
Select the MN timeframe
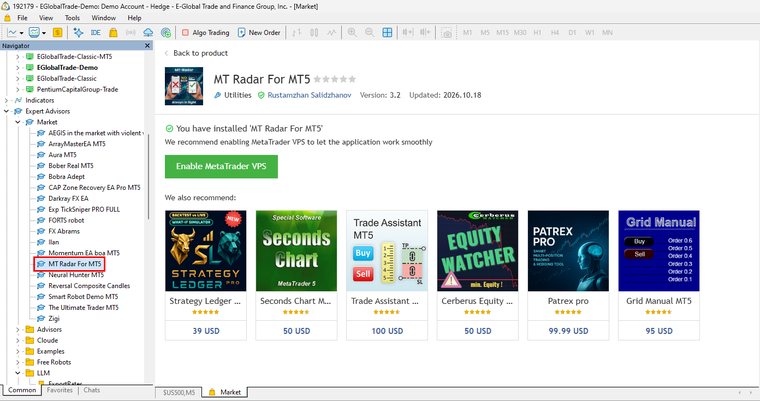click(x=607, y=32)
